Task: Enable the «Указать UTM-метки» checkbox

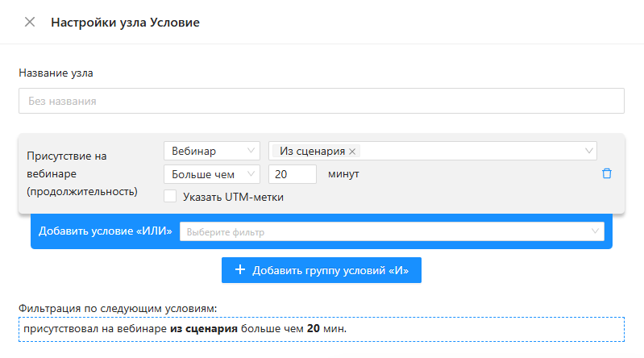Action: [x=170, y=196]
